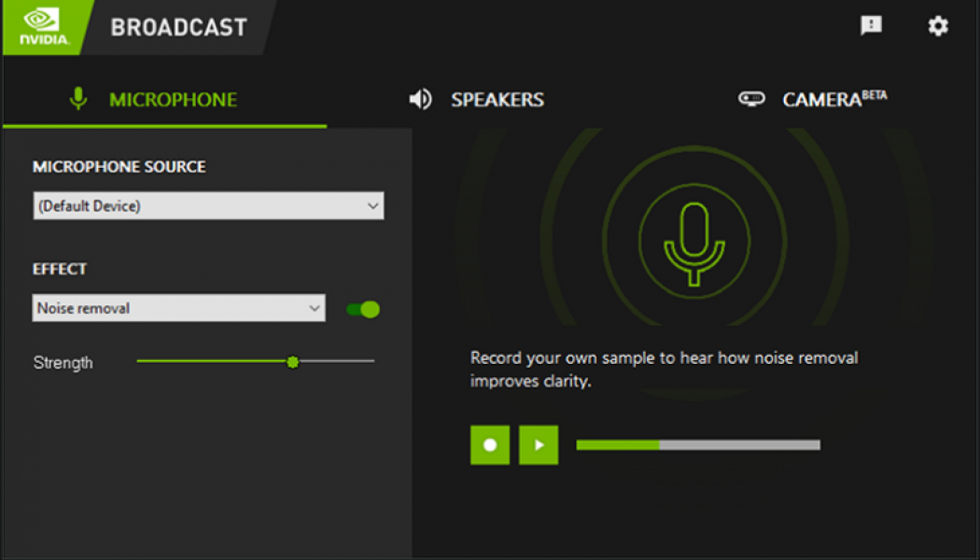Screen dimensions: 980x560
Task: Toggle the Noise removal effect switch
Action: (362, 308)
